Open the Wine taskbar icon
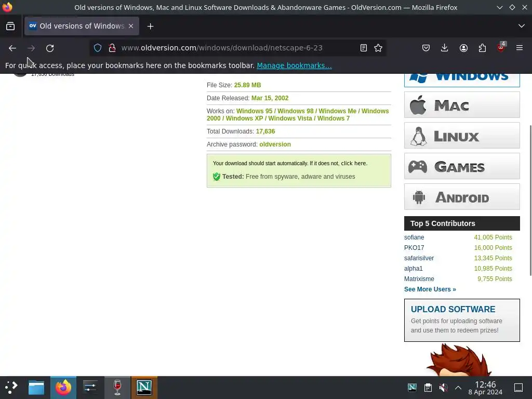 click(x=117, y=388)
